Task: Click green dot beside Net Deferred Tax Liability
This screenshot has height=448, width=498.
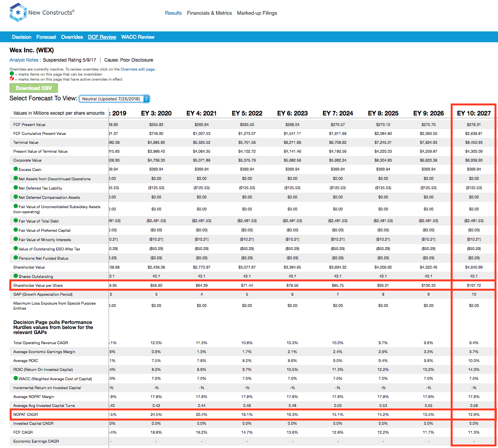Action: pyautogui.click(x=16, y=188)
